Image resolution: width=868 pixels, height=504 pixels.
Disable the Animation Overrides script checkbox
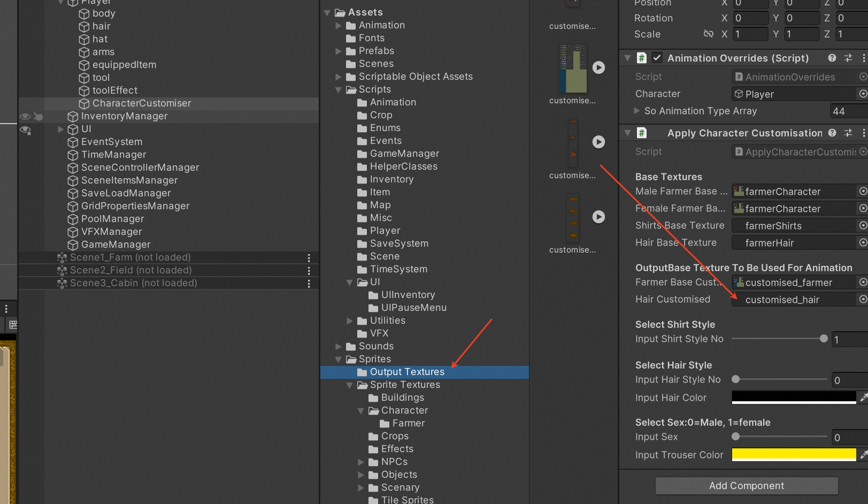[657, 58]
